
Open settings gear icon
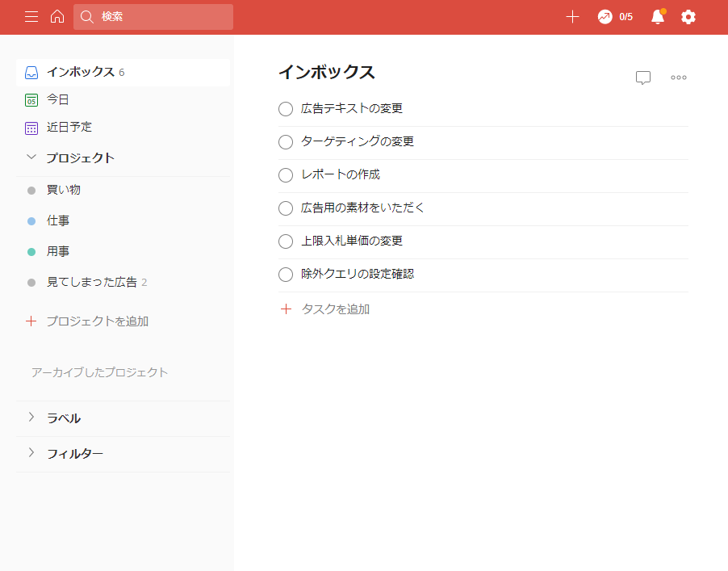[688, 17]
